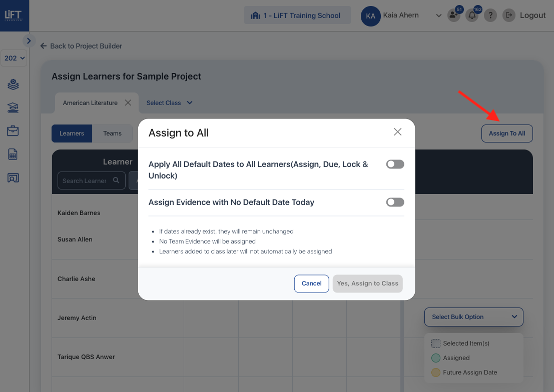
Task: Open the briefcase sidebar icon
Action: point(13,131)
